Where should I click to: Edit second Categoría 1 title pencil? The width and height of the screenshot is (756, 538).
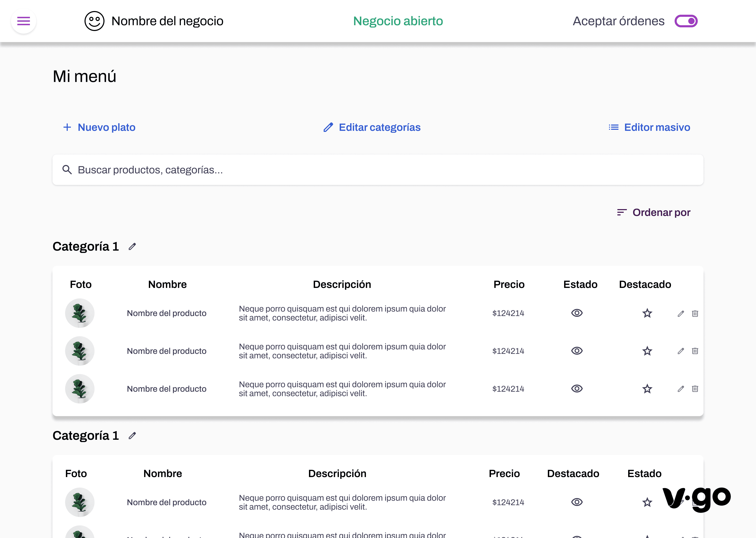tap(132, 436)
